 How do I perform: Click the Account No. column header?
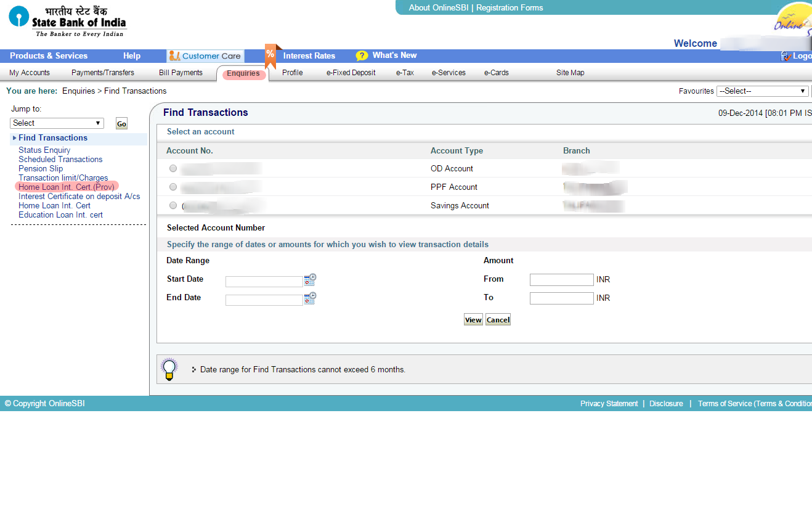pyautogui.click(x=190, y=151)
